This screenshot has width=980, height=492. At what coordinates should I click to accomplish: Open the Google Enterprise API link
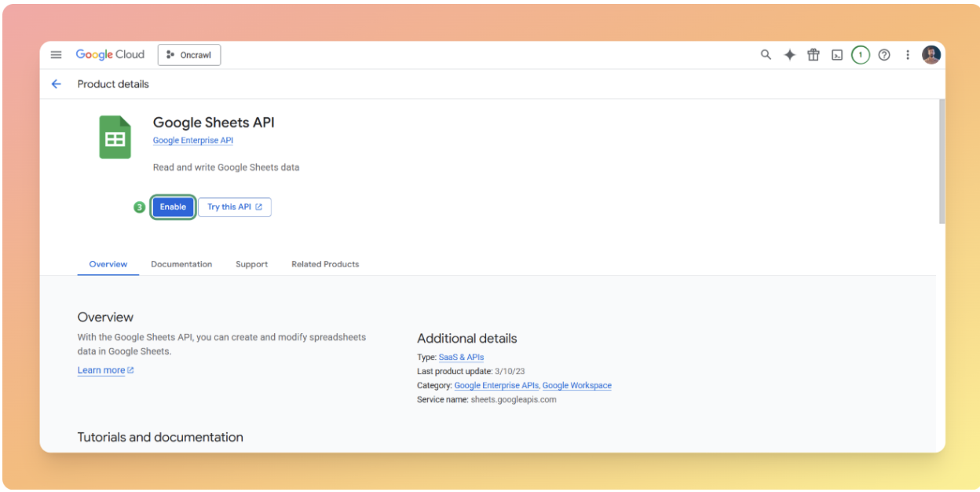point(192,140)
